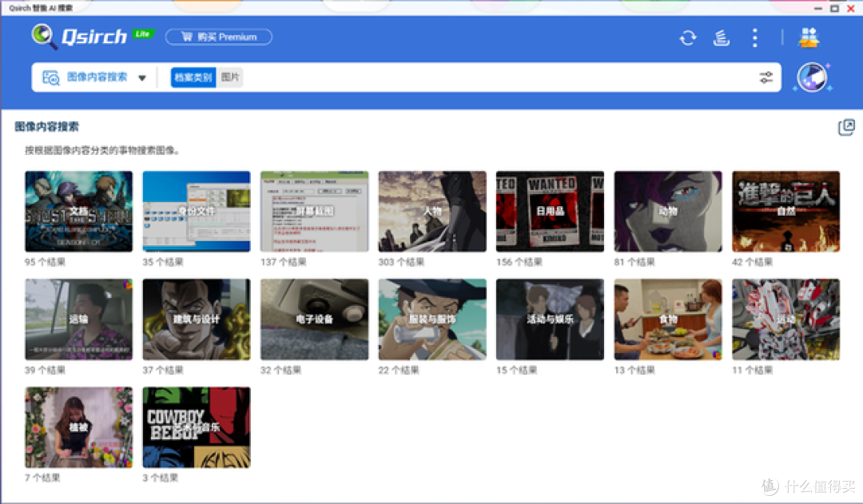
Task: Open the 建筑与设计 category thumbnail
Action: (197, 319)
